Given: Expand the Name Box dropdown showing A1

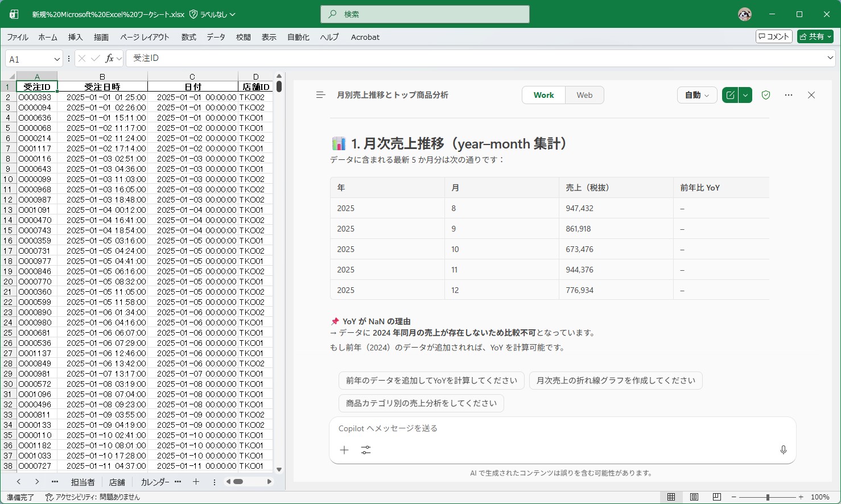Looking at the screenshot, I should [x=57, y=57].
